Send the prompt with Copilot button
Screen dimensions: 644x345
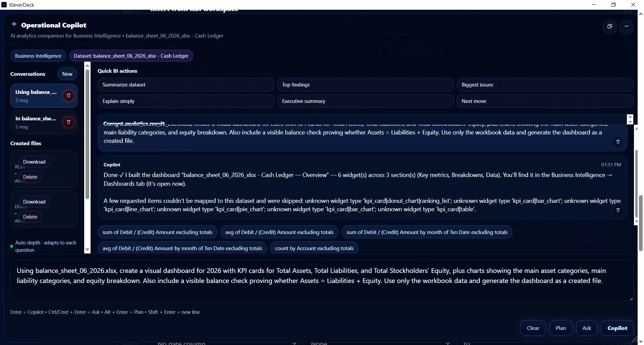(617, 328)
